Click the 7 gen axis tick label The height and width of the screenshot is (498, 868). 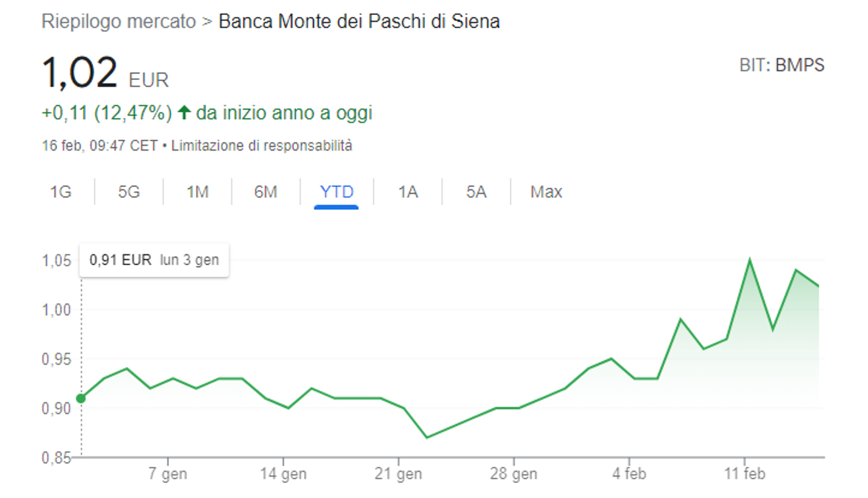(x=168, y=474)
